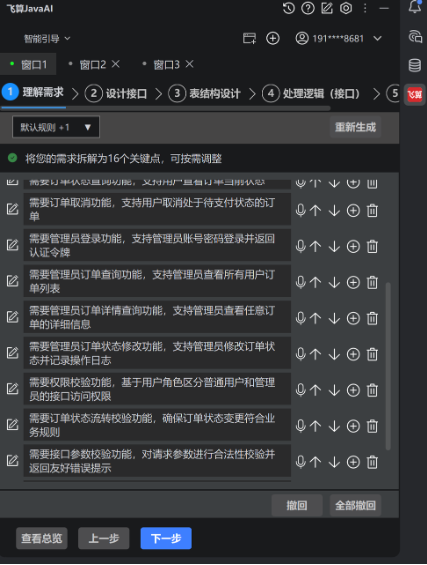Click the 撤回 button
Viewport: 427px width, 565px height.
tap(297, 505)
